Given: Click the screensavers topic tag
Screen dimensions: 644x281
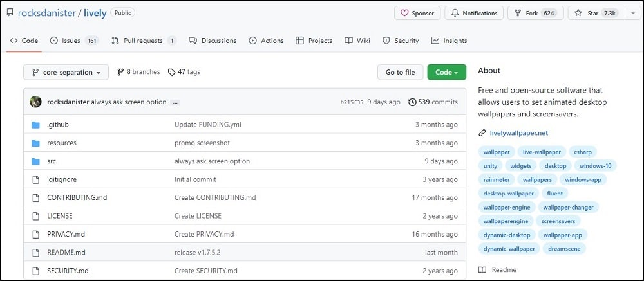Looking at the screenshot, I should click(x=558, y=221).
